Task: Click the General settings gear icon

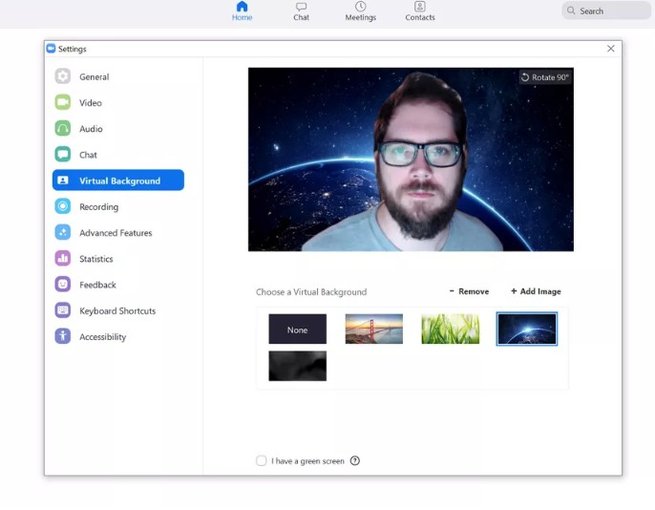Action: click(63, 77)
